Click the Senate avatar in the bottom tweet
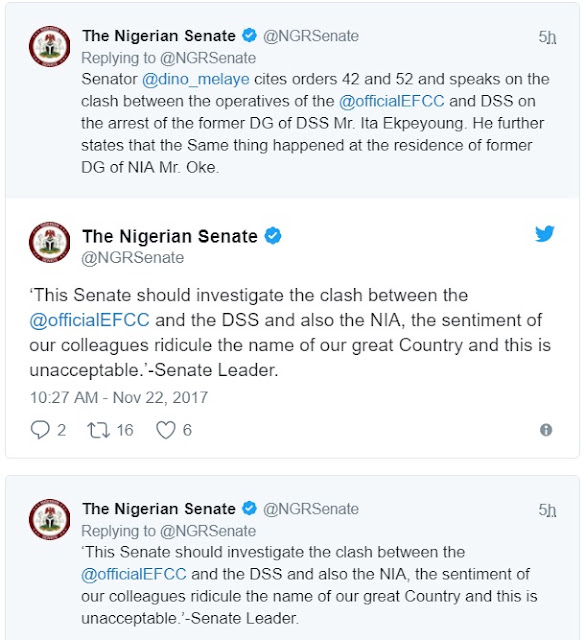The image size is (585, 640). click(x=49, y=519)
